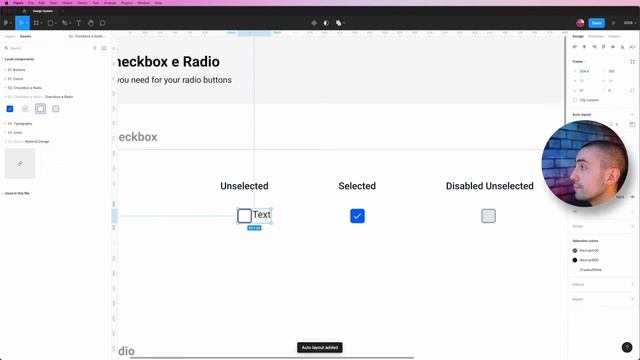Screen dimensions: 640x360
Task: Select the Comment tool
Action: (x=102, y=23)
